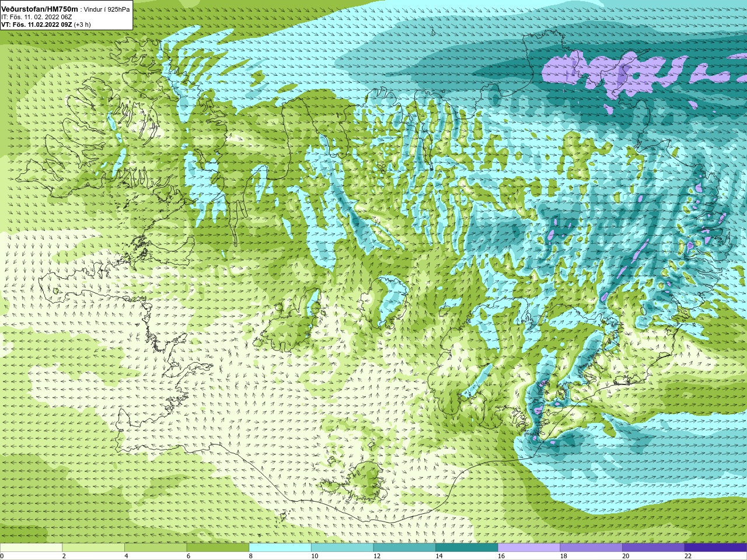This screenshot has height=560, width=747.
Task: Click the medium teal 12–14 legend swatch
Action: tap(404, 548)
